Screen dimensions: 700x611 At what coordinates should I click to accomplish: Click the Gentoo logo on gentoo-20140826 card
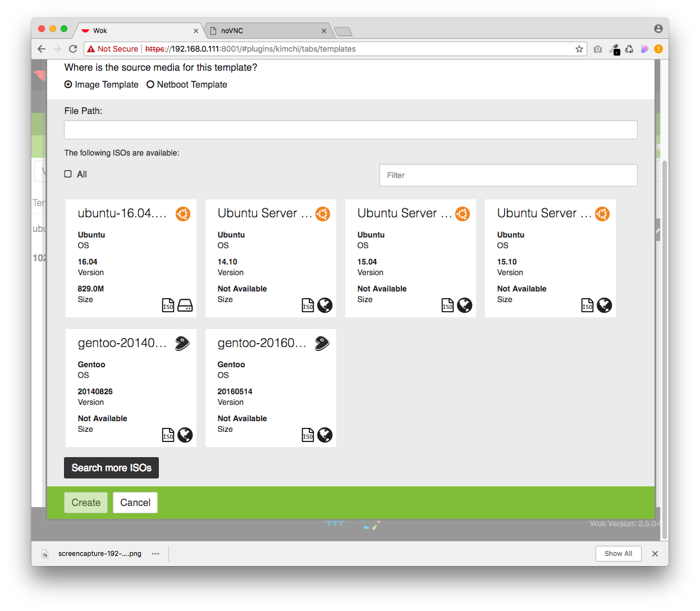coord(182,343)
